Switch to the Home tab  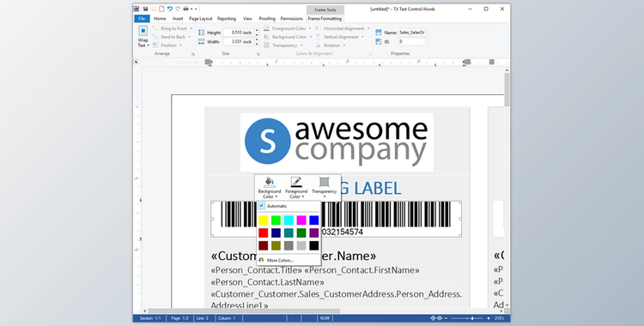point(160,19)
